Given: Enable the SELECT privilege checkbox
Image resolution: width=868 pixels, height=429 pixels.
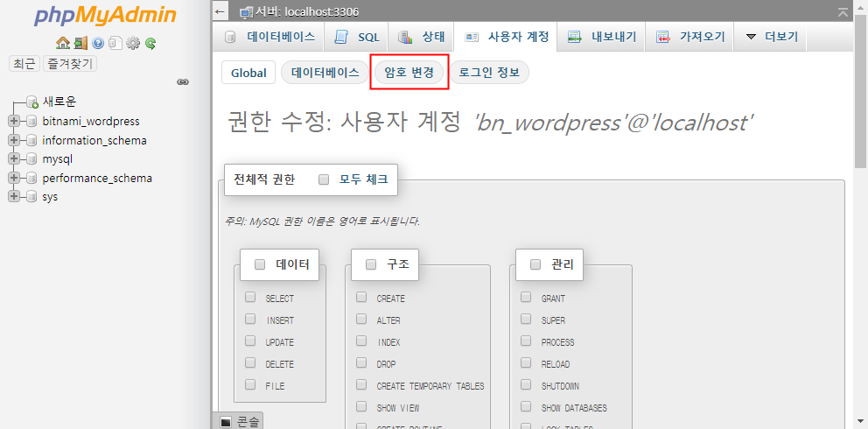Looking at the screenshot, I should click(x=250, y=298).
